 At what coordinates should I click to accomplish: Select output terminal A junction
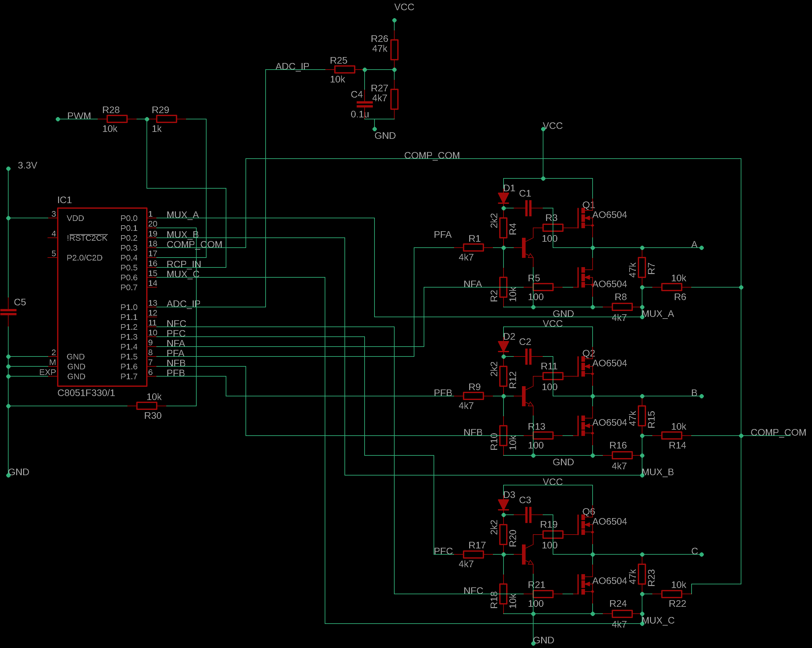(701, 248)
